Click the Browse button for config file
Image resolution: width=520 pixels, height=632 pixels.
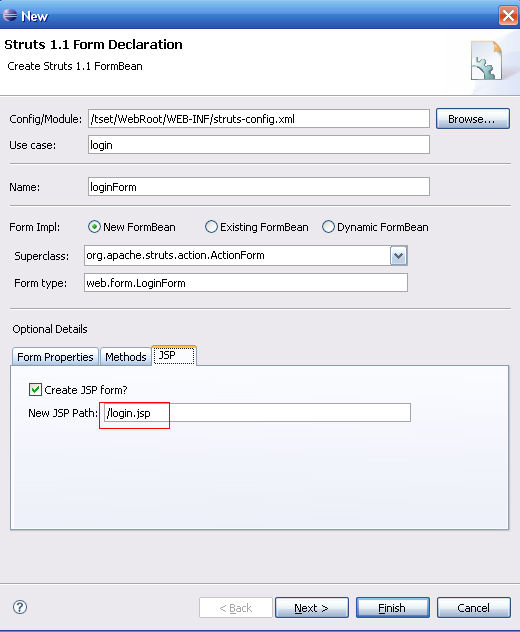(x=472, y=119)
